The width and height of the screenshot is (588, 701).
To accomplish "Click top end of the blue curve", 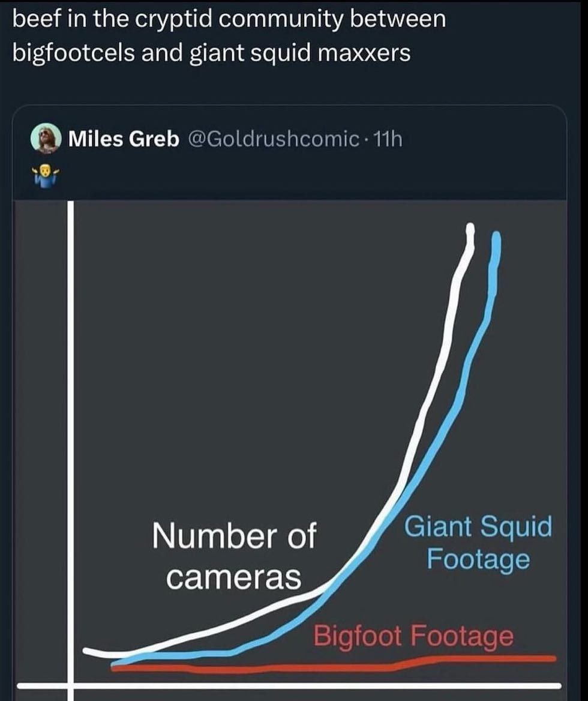I will click(496, 236).
